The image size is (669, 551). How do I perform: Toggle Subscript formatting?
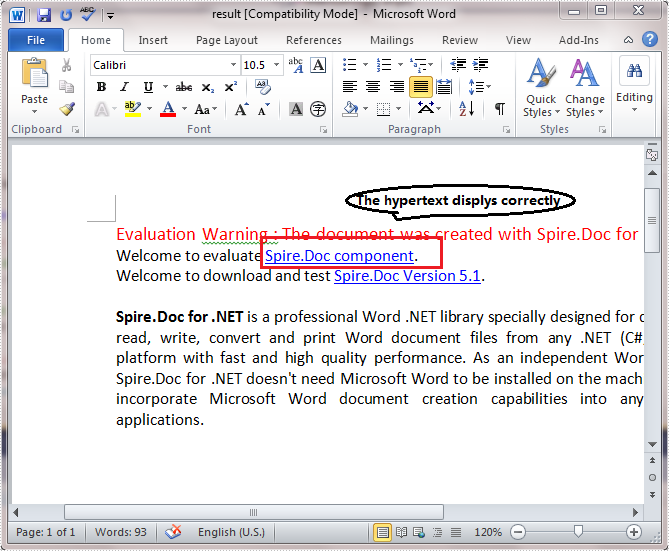[x=208, y=87]
